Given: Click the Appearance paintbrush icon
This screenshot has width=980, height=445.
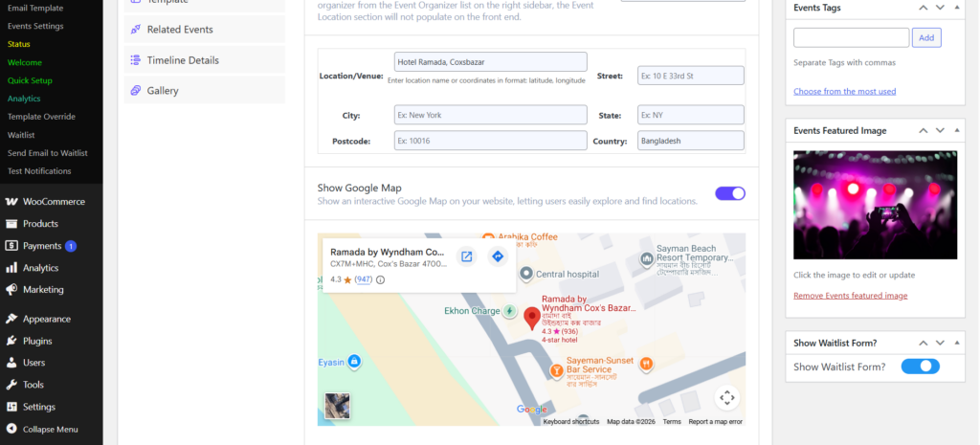Looking at the screenshot, I should pyautogui.click(x=11, y=319).
